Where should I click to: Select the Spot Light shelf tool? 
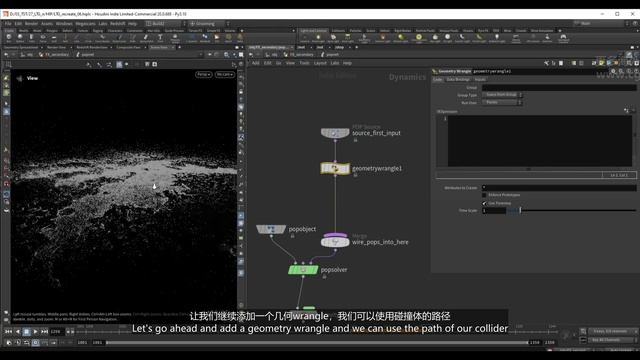[x=333, y=38]
